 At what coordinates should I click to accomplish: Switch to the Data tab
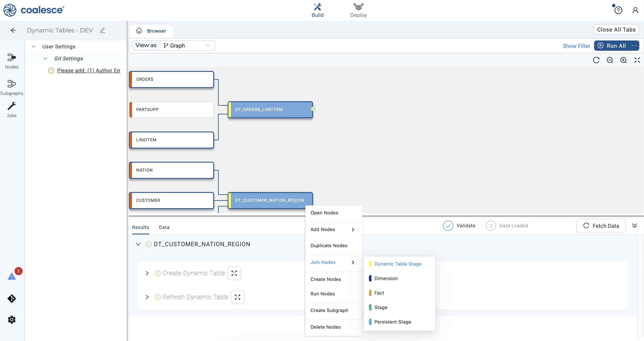(164, 227)
